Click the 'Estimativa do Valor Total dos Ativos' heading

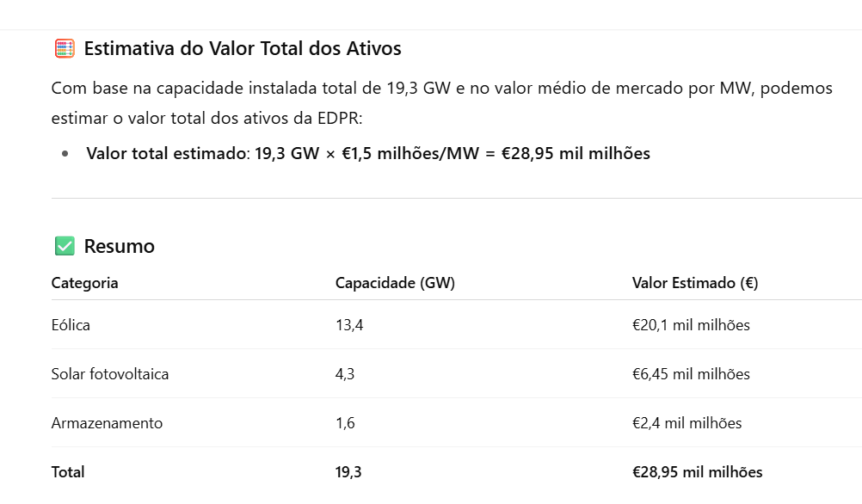tap(243, 49)
